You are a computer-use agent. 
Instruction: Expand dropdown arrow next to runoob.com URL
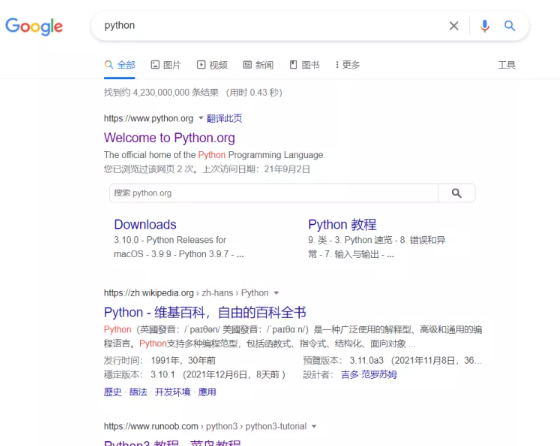(x=314, y=426)
